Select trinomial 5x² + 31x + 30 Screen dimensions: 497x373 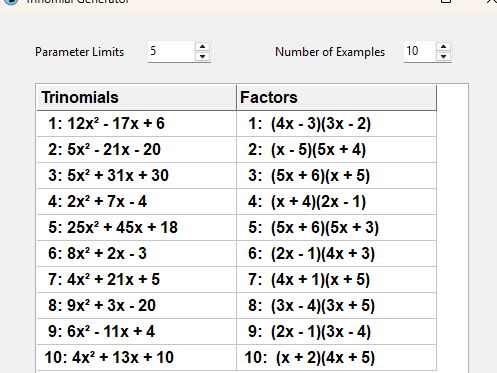[136, 176]
